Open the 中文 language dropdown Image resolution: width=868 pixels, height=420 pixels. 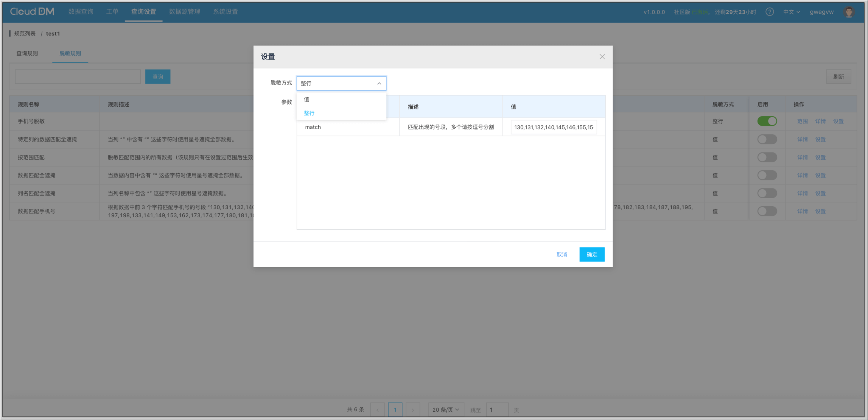click(x=791, y=12)
